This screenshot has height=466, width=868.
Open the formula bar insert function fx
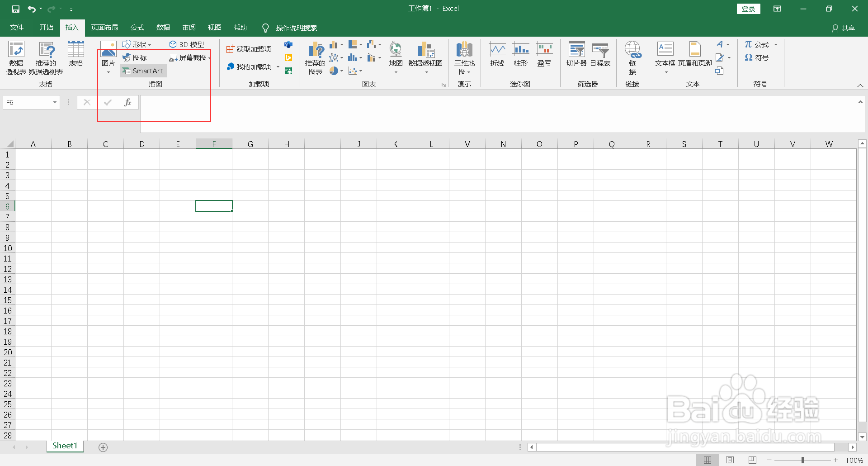pyautogui.click(x=127, y=102)
